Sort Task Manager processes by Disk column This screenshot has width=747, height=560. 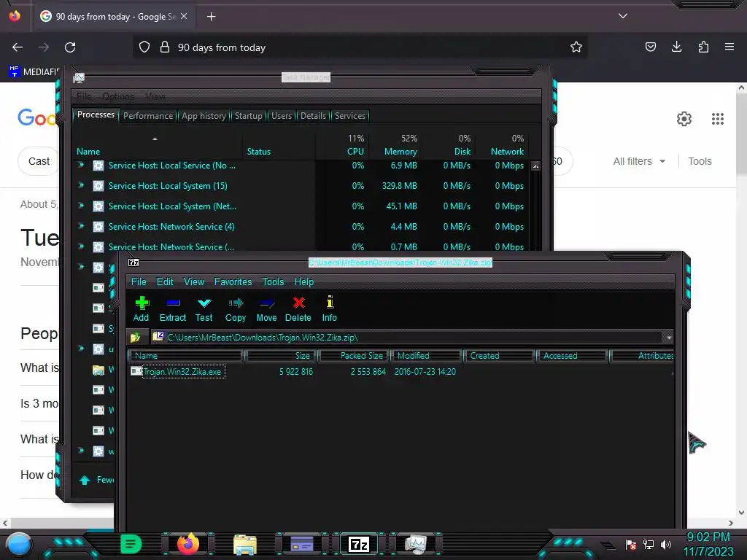[x=449, y=145]
